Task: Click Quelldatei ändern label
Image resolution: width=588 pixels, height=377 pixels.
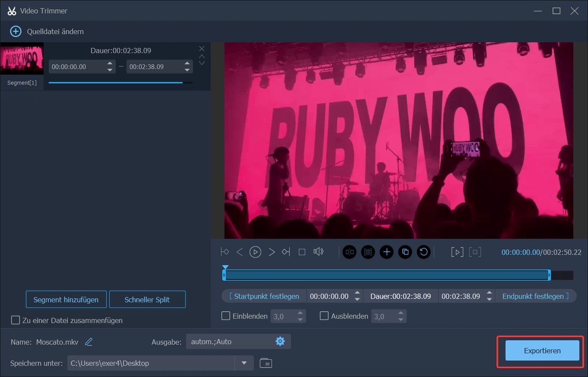Action: click(x=55, y=32)
